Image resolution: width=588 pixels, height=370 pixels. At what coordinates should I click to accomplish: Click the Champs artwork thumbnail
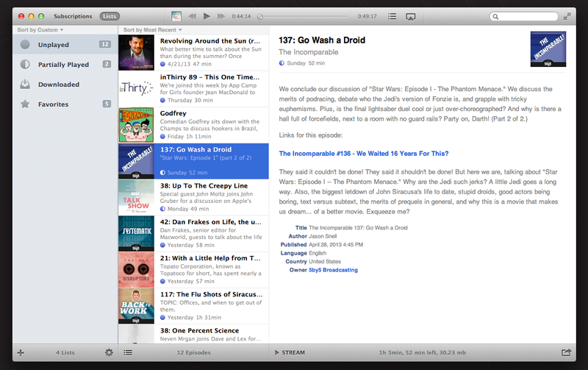[136, 125]
